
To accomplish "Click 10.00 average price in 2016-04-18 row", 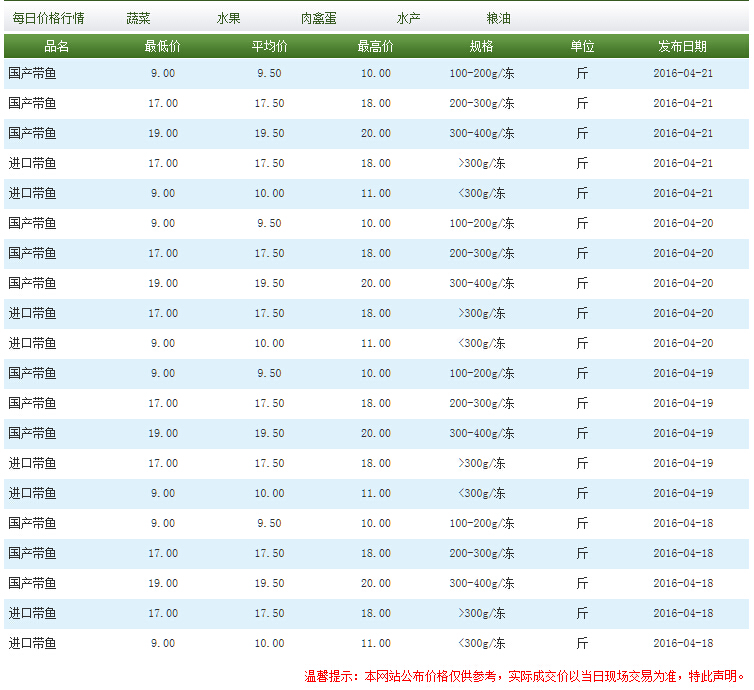I will click(x=269, y=643).
